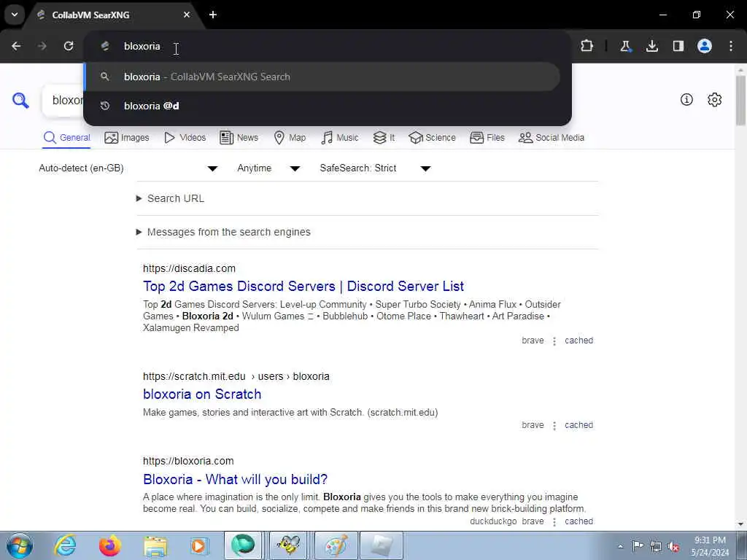Image resolution: width=747 pixels, height=560 pixels.
Task: Open the https://discadia.com URL link
Action: [189, 268]
